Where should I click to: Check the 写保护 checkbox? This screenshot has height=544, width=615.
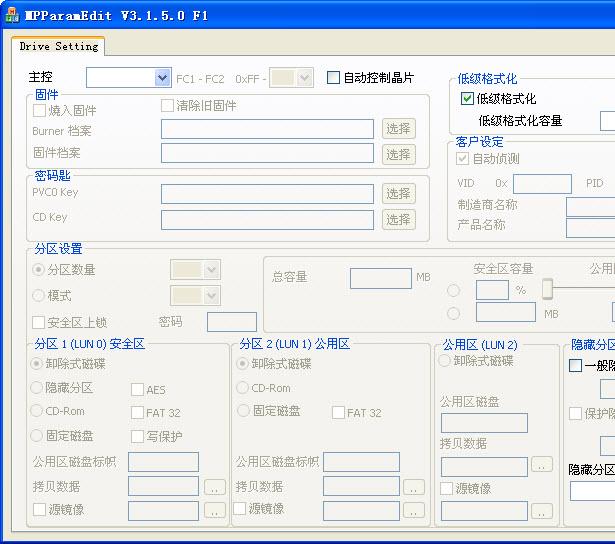pyautogui.click(x=137, y=436)
